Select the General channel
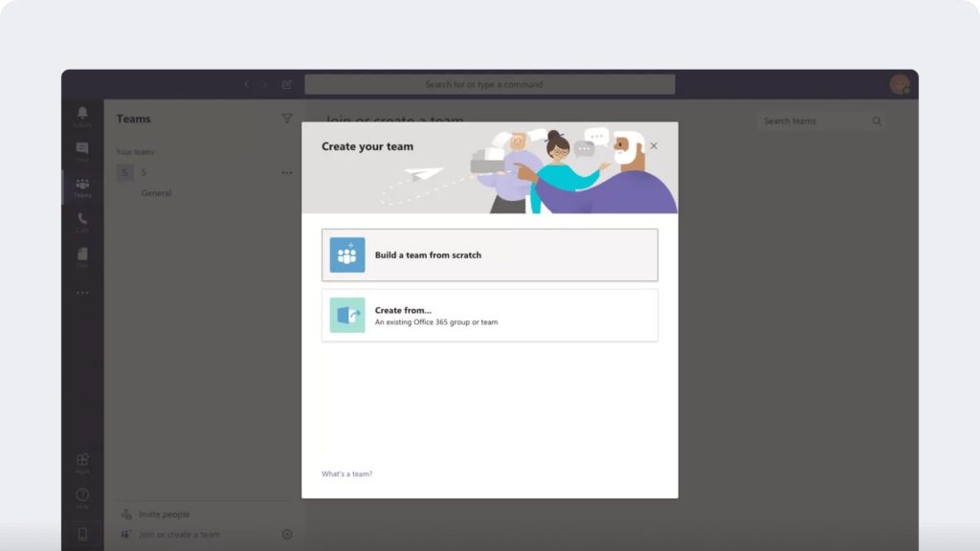The height and width of the screenshot is (551, 980). 156,193
